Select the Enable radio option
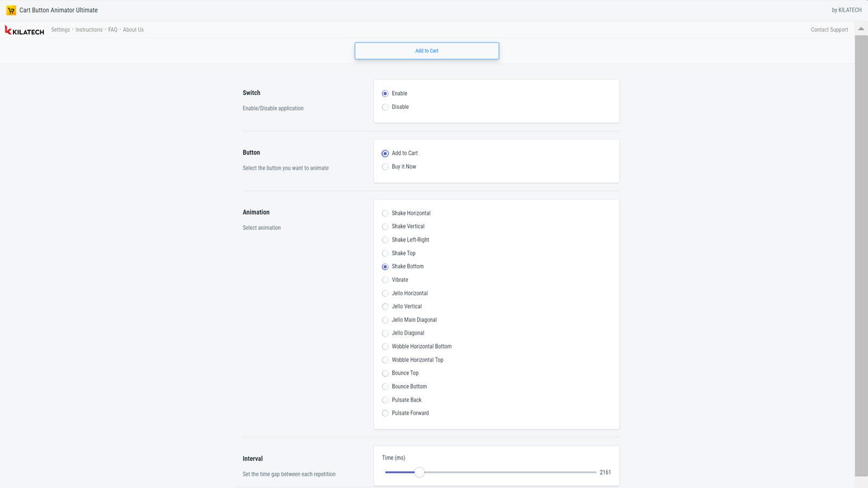The image size is (868, 488). [385, 94]
